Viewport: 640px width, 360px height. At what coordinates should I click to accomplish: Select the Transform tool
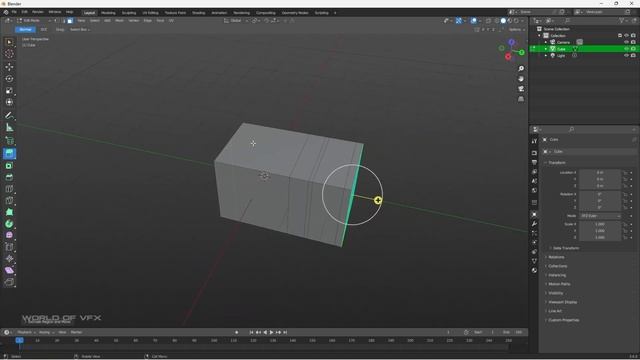pyautogui.click(x=9, y=102)
